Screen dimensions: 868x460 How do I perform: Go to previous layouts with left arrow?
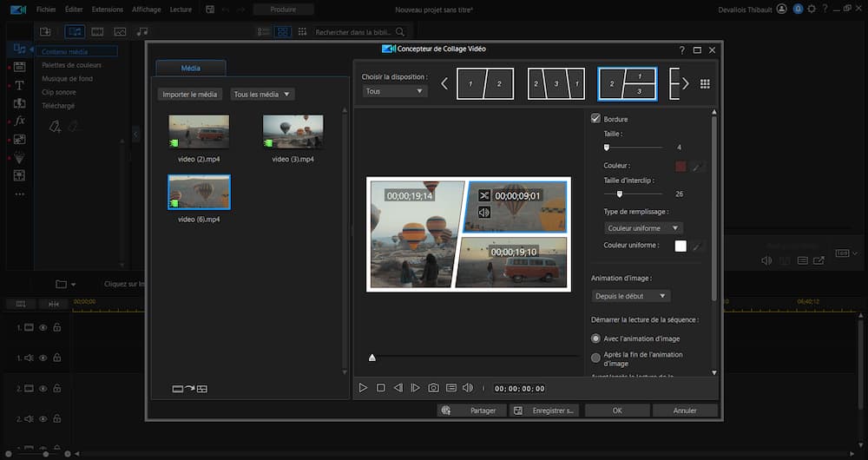444,83
